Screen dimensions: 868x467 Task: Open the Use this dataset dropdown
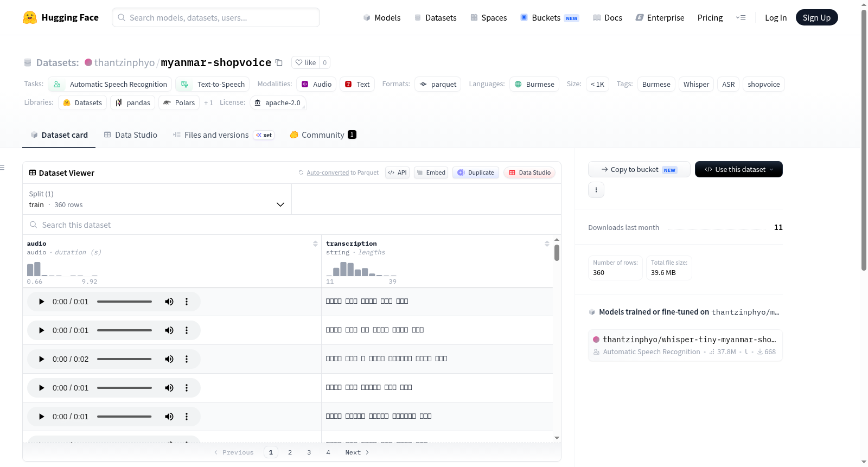(739, 169)
